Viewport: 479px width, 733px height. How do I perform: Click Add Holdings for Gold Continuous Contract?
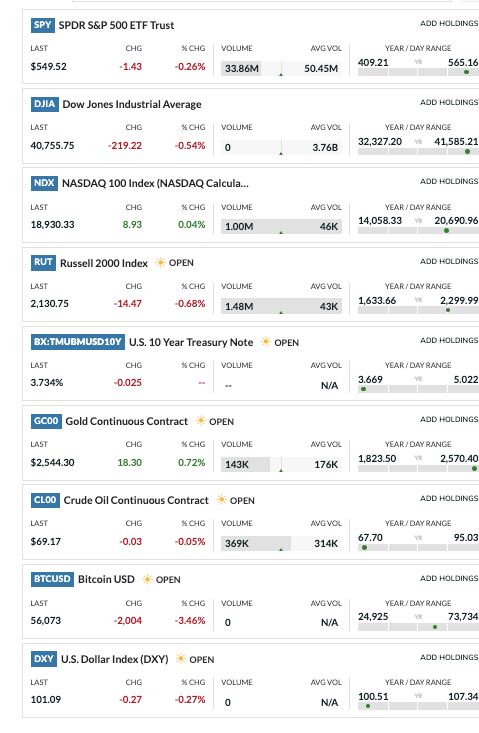[449, 419]
